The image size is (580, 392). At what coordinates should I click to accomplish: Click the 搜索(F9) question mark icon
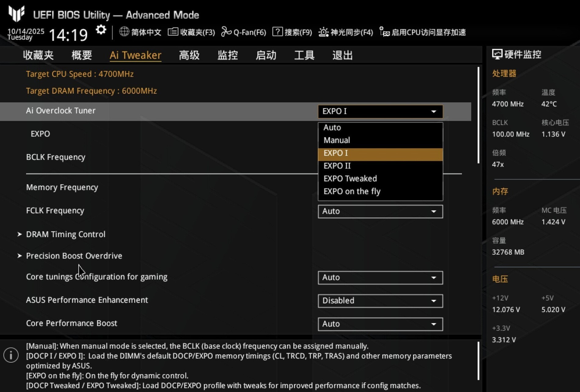[277, 32]
